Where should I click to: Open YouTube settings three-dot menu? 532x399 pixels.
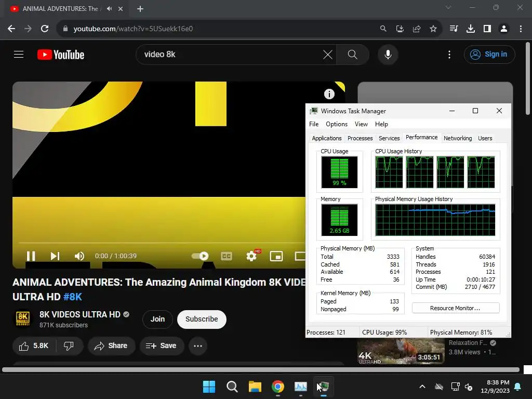click(449, 55)
